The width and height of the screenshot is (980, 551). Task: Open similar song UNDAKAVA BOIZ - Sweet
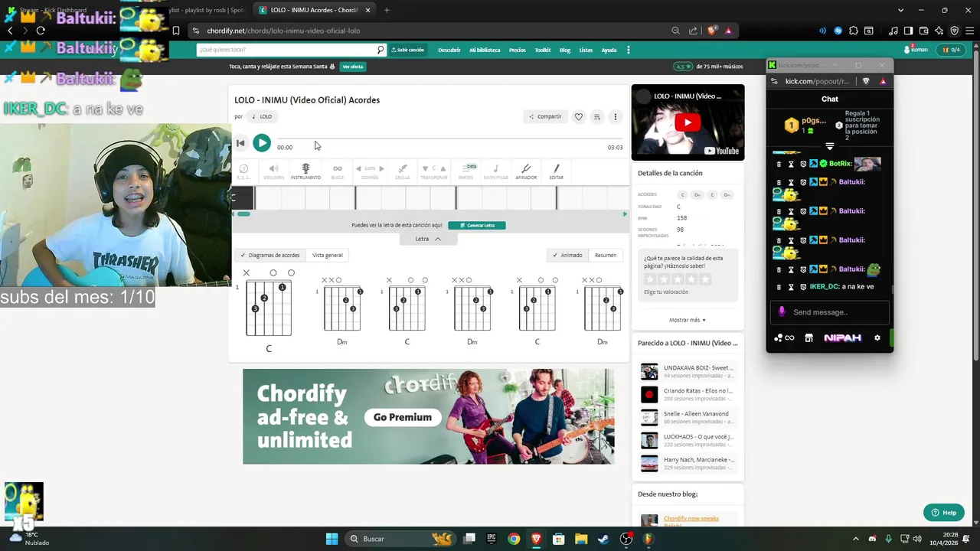688,371
